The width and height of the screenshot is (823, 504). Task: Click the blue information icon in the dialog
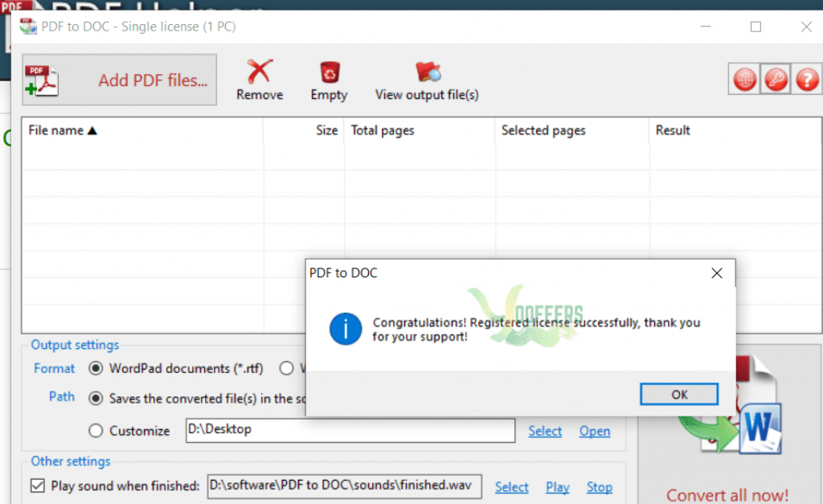point(346,330)
